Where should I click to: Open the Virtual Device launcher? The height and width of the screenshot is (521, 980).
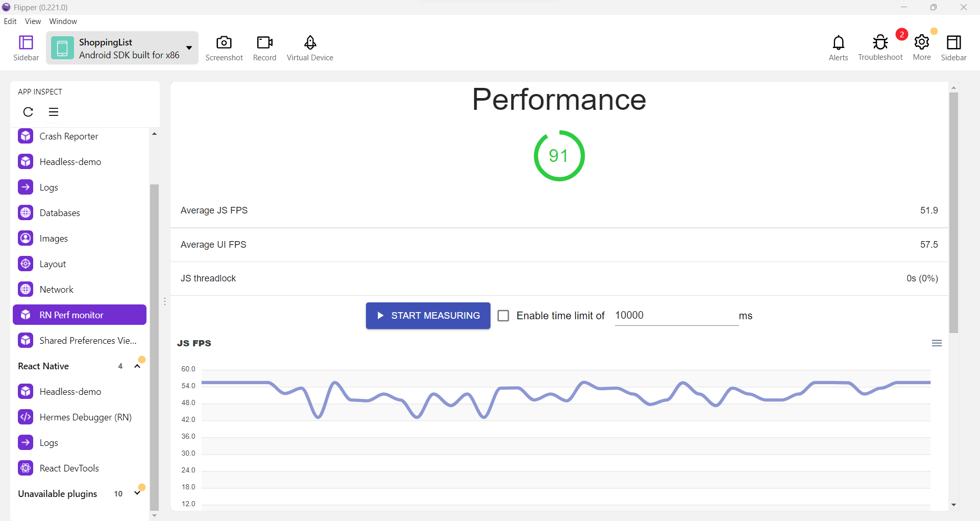click(x=310, y=43)
